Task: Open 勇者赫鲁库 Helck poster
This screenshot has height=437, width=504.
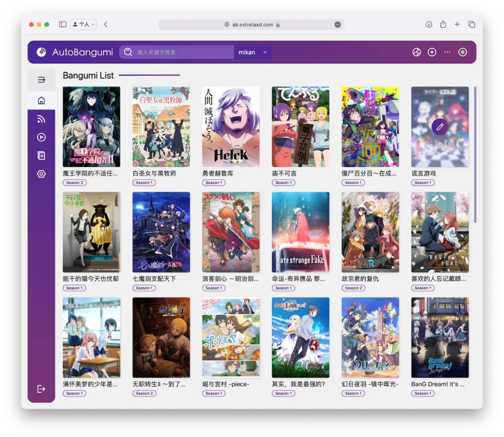Action: [231, 127]
